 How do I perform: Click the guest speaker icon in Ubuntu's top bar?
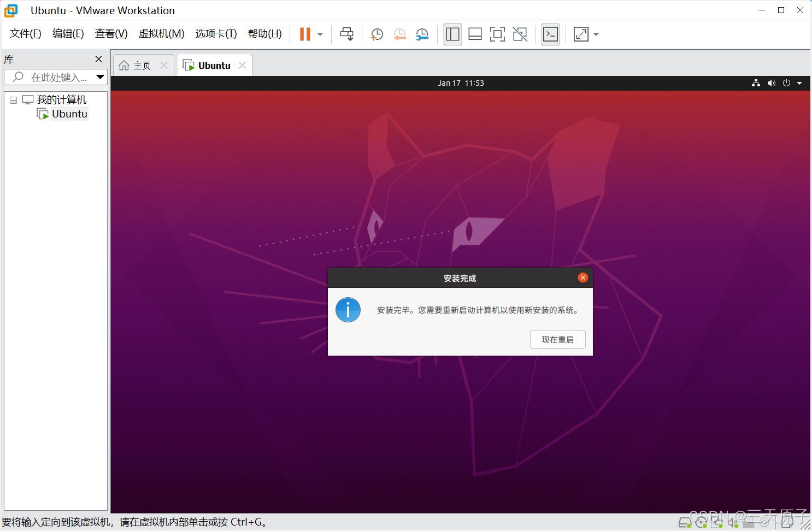coord(772,83)
